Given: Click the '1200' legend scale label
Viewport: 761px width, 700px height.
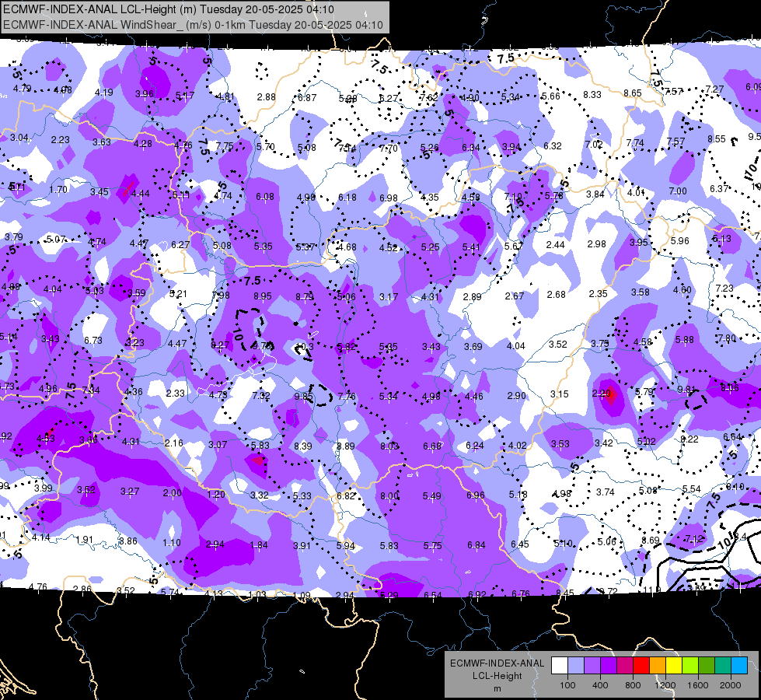Looking at the screenshot, I should click(x=665, y=685).
